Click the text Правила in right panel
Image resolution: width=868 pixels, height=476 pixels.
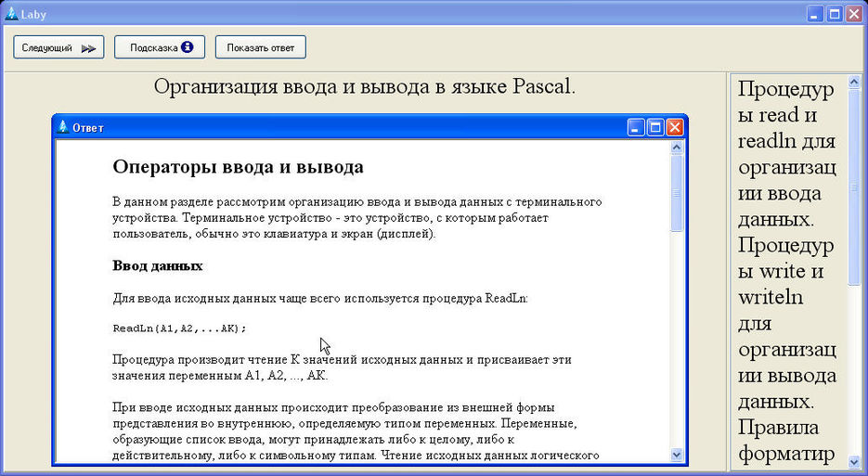tap(778, 428)
